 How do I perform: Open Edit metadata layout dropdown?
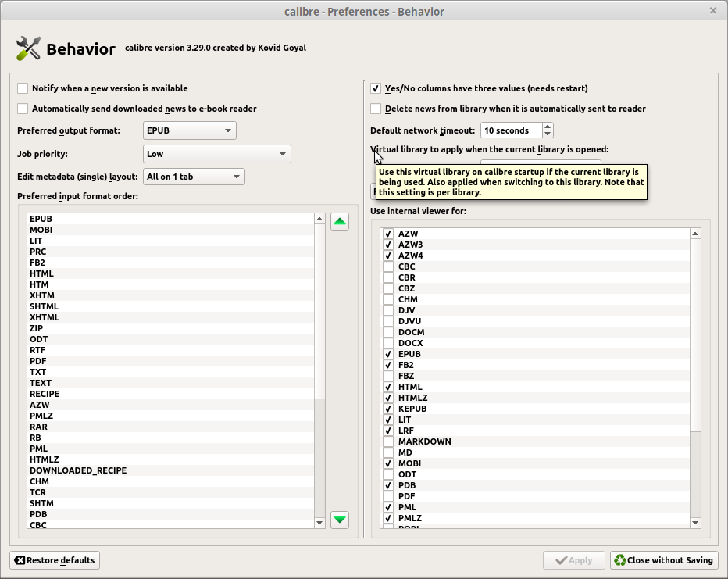[x=194, y=177]
